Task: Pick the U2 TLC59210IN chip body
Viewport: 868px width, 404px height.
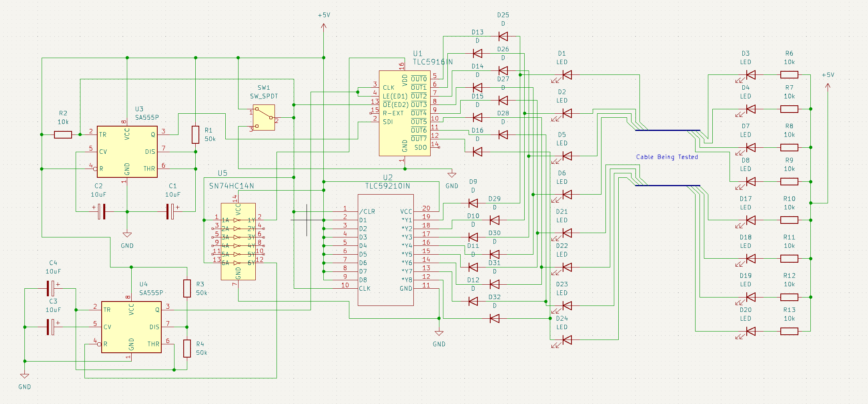Action: (x=385, y=250)
